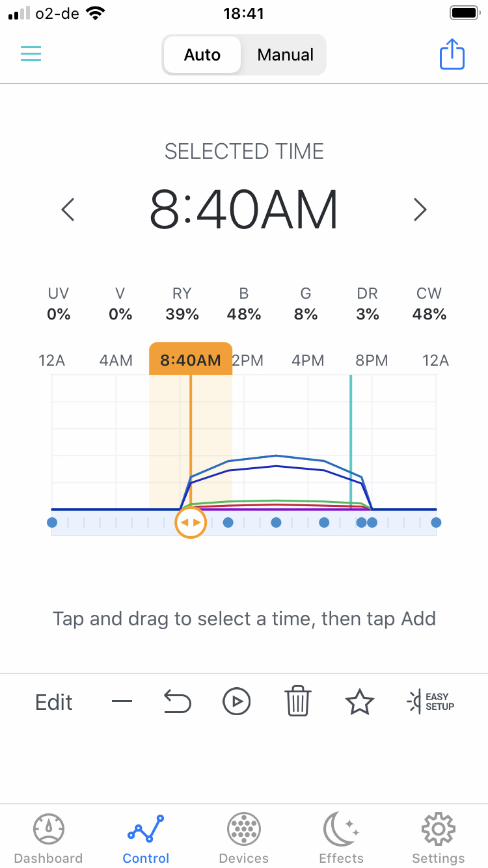Viewport: 488px width, 868px height.
Task: Open the Settings tab
Action: pyautogui.click(x=438, y=838)
